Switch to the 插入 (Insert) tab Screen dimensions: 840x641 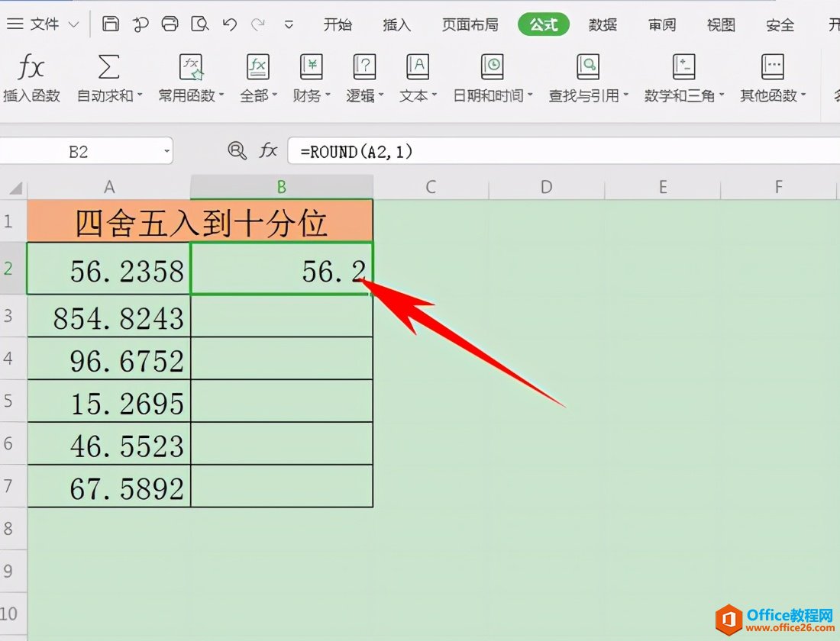[396, 24]
